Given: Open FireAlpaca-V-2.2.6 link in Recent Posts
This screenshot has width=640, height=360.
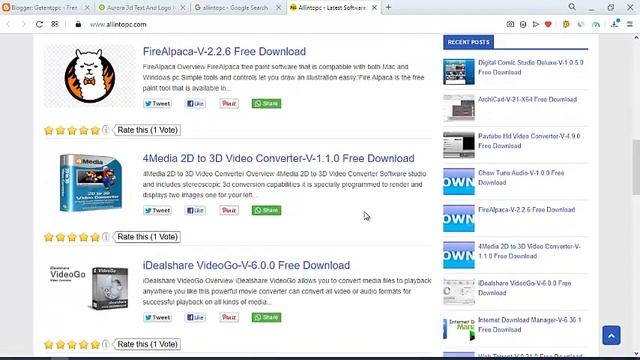Looking at the screenshot, I should tap(526, 210).
